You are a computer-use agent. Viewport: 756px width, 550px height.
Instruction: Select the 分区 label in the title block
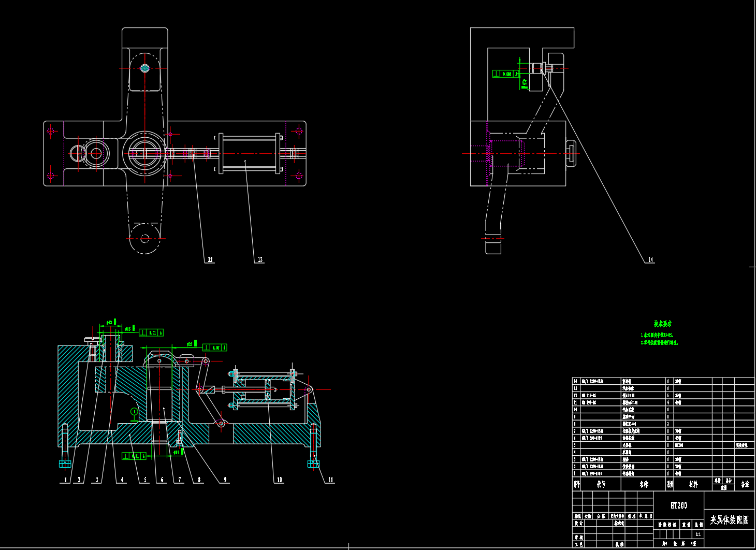coord(601,516)
